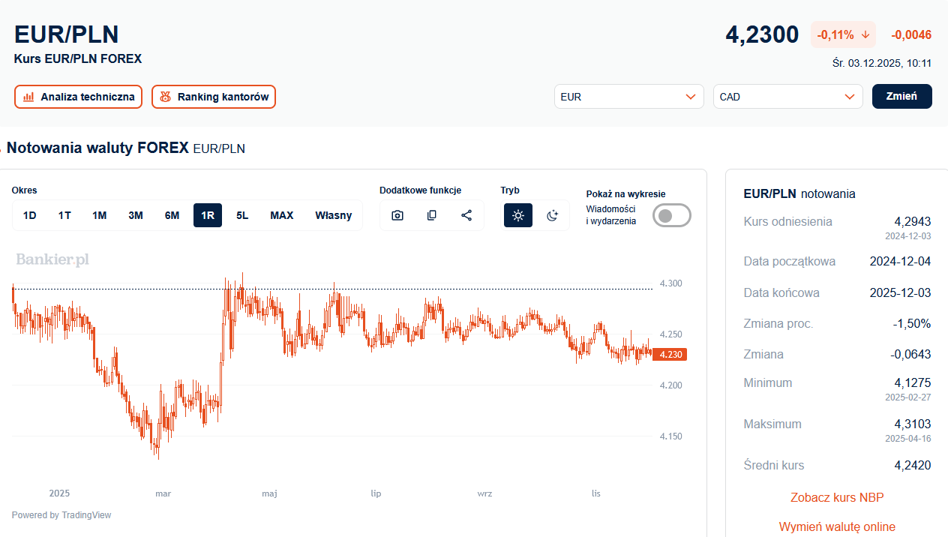This screenshot has height=537, width=948.
Task: Click the 4.200 price axis label
Action: point(670,385)
